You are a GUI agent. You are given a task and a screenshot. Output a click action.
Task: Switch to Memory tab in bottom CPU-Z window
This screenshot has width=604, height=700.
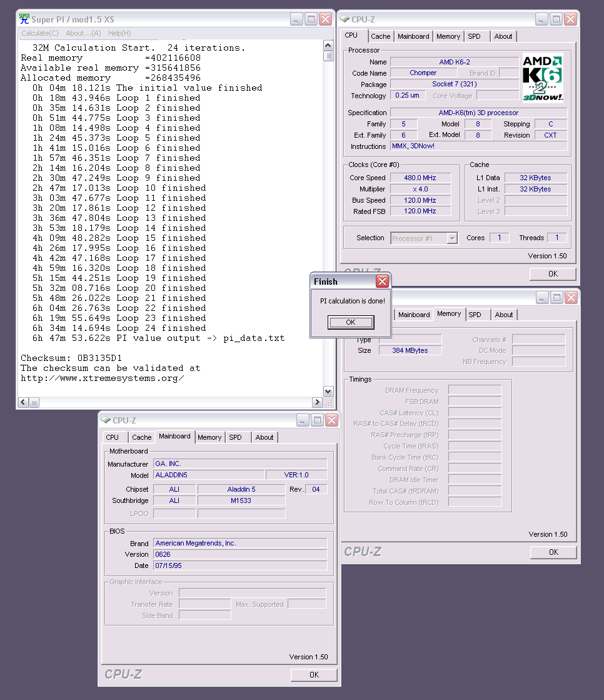(x=209, y=437)
